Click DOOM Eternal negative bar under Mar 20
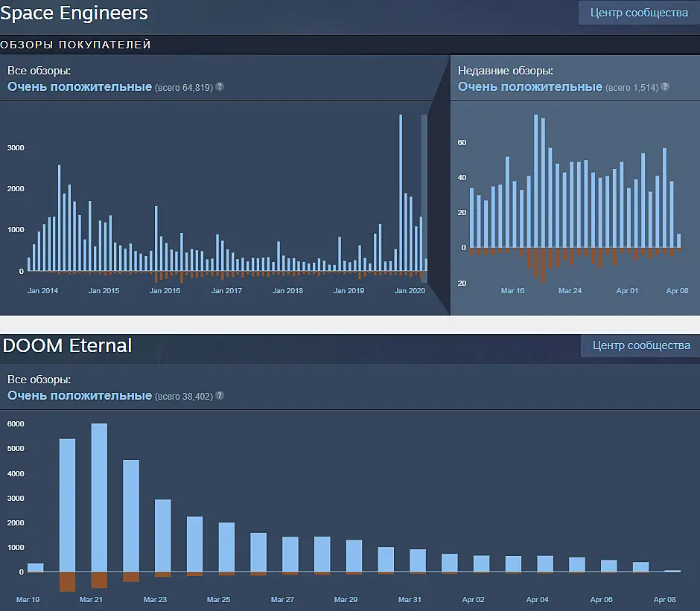Viewport: 700px width, 611px height. click(68, 581)
